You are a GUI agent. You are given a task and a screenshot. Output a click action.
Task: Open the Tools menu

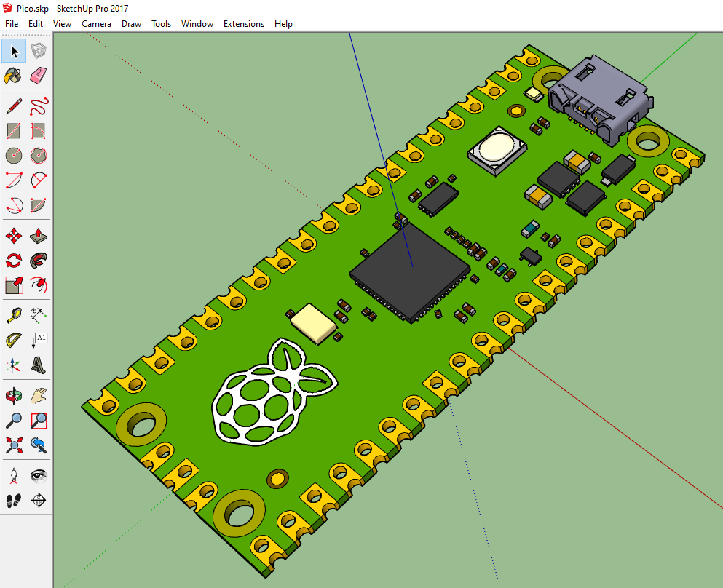(x=161, y=23)
